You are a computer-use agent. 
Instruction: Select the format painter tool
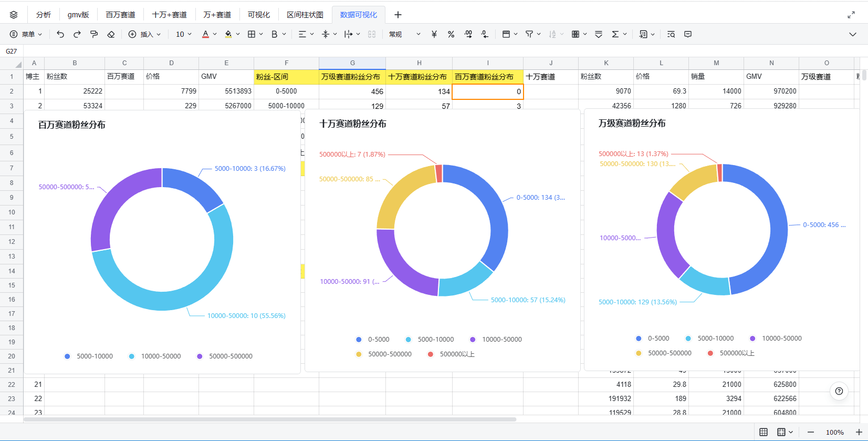(94, 34)
